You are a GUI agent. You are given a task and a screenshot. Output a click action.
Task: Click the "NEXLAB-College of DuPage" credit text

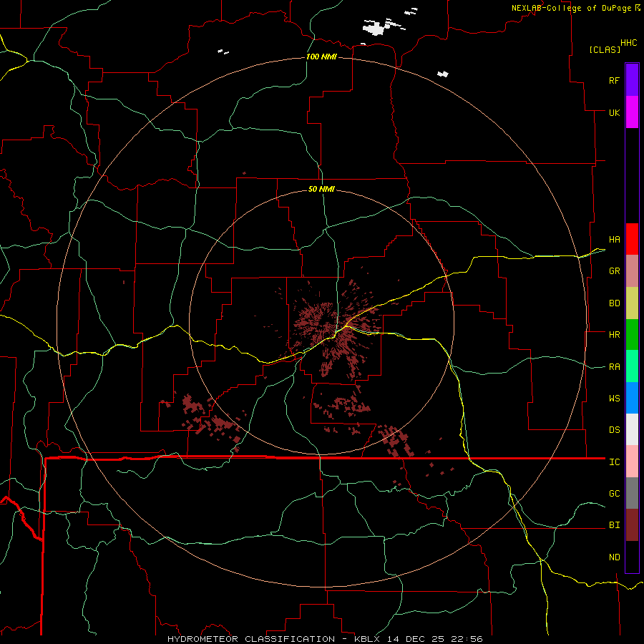[571, 8]
